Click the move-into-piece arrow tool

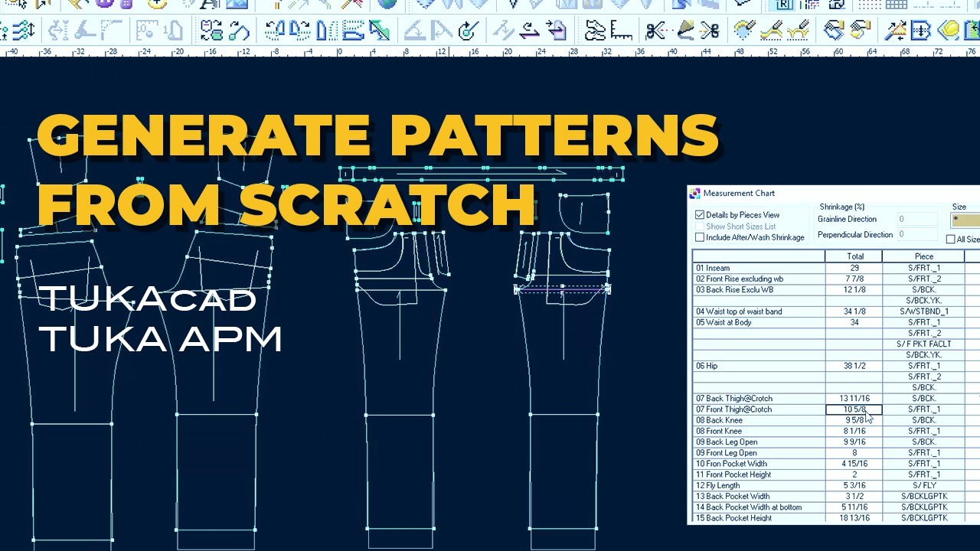[x=557, y=31]
